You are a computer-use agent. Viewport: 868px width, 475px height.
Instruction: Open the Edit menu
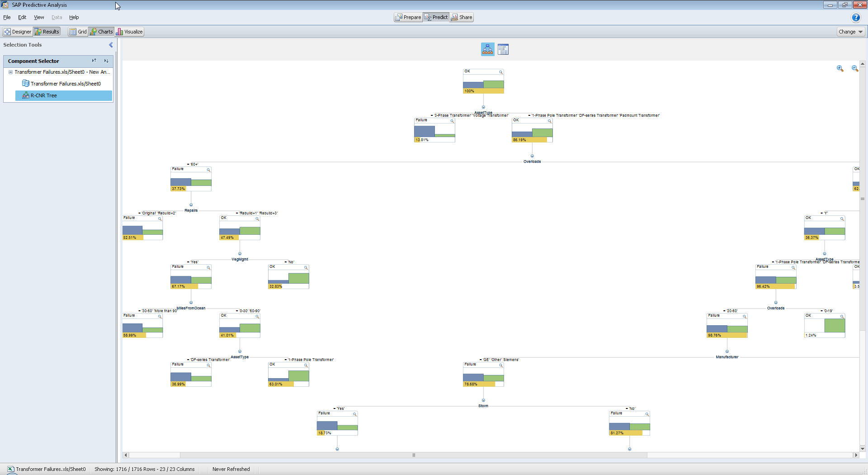tap(22, 17)
